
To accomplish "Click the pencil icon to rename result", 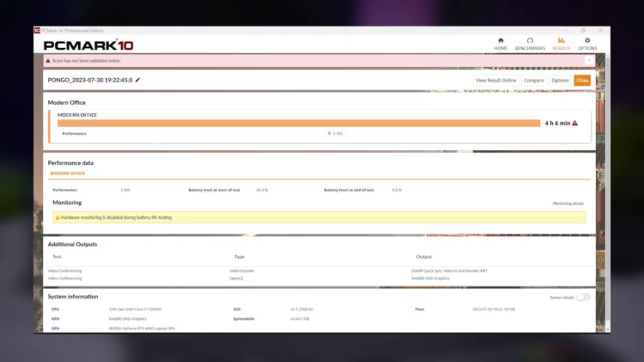I will pos(138,80).
